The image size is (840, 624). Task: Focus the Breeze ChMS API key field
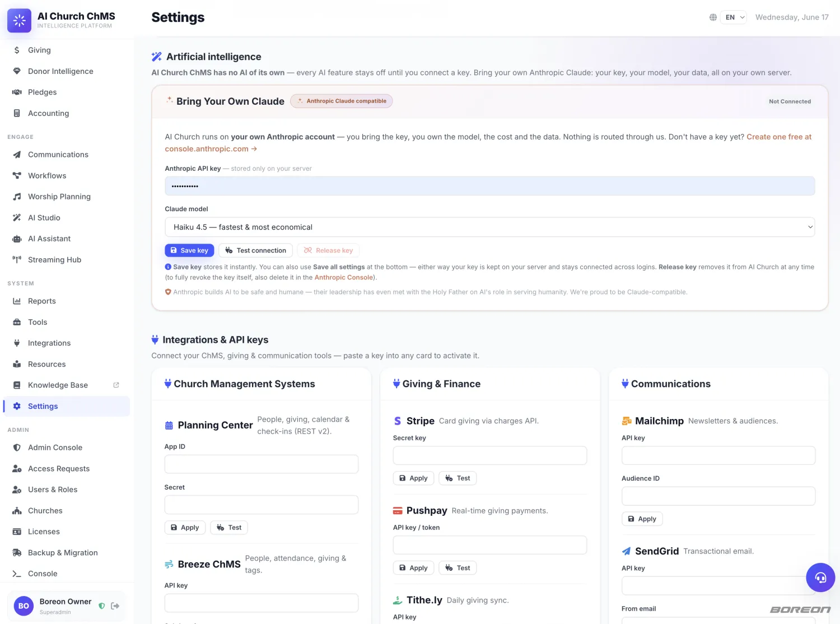coord(262,603)
